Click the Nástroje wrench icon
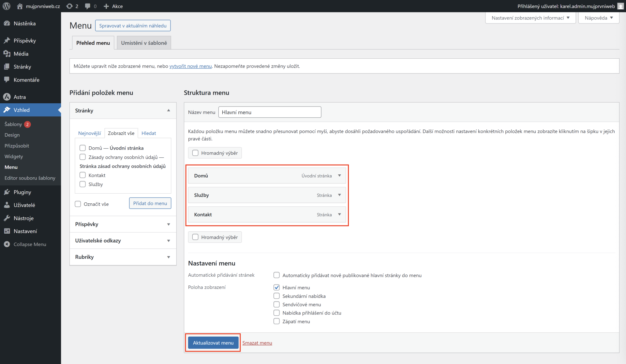The height and width of the screenshot is (364, 626). tap(7, 218)
